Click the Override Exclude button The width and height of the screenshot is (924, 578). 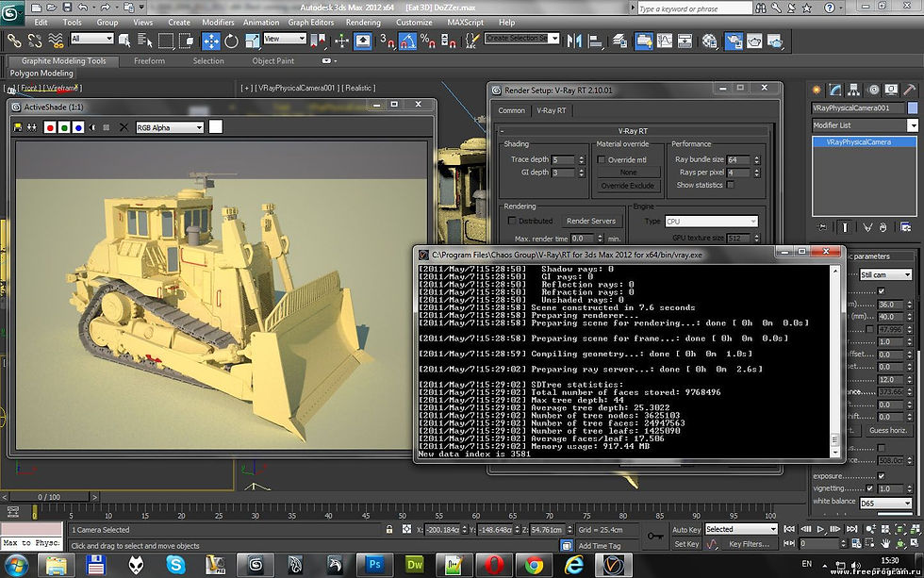(x=628, y=186)
